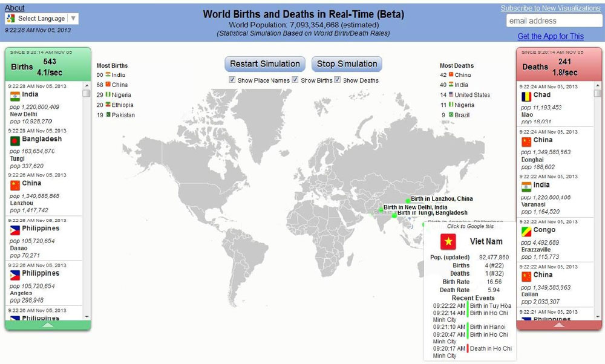Disable the Show Deaths checkbox
Image resolution: width=605 pixels, height=364 pixels.
tap(338, 80)
